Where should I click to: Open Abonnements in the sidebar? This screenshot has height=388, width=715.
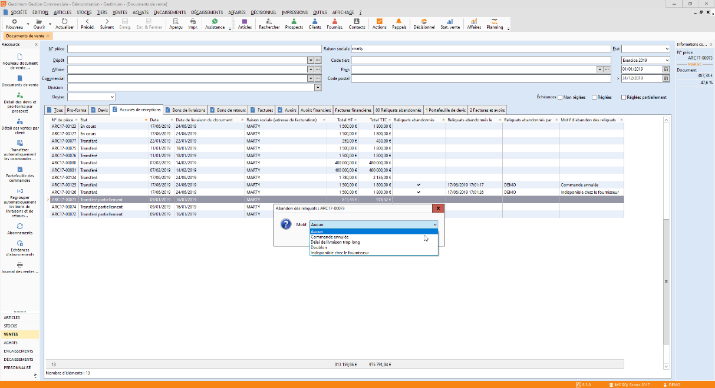20,229
